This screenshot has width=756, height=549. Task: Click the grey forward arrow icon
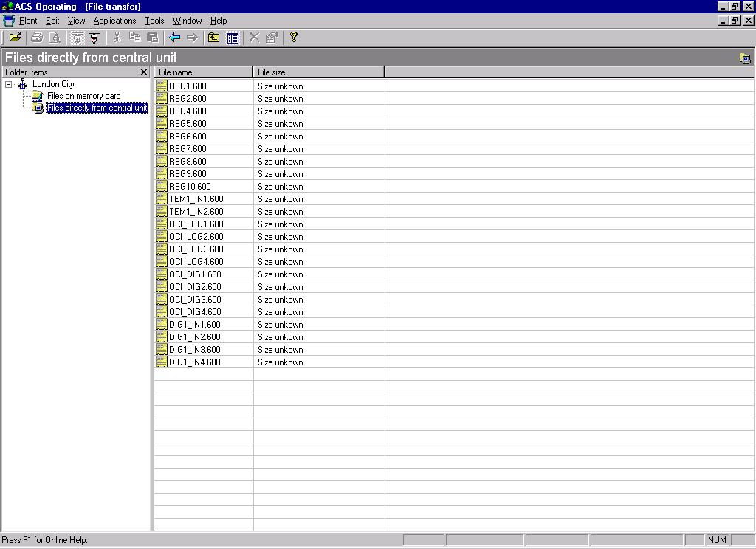pos(192,37)
